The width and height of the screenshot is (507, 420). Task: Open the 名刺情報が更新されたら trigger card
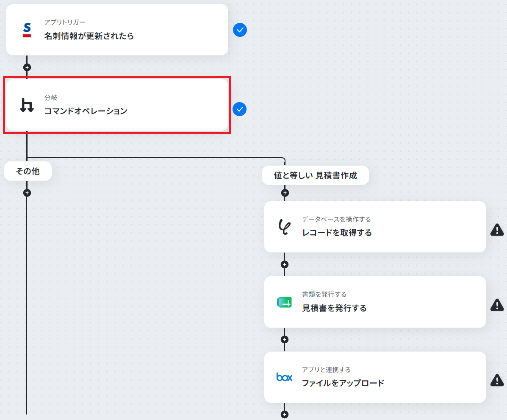click(117, 30)
